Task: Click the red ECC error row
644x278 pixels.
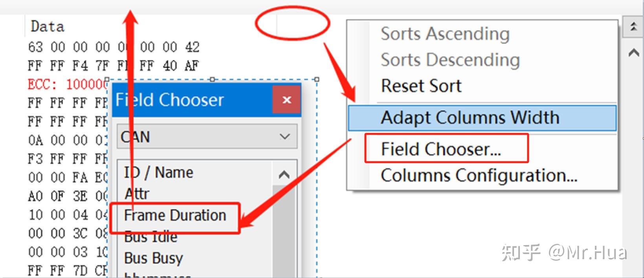Action: (x=67, y=84)
